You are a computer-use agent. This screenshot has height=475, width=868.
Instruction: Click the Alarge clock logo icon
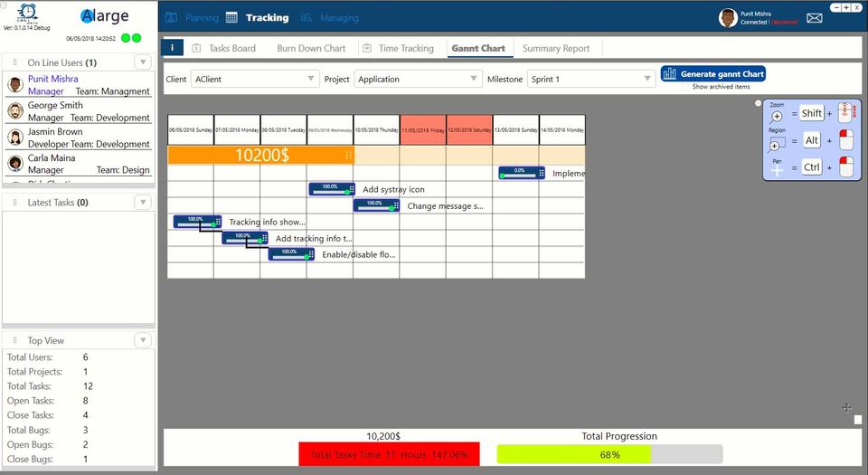click(27, 13)
